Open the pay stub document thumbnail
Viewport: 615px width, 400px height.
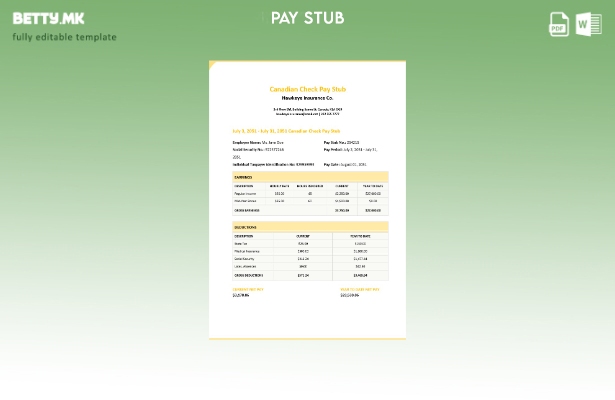(307, 200)
